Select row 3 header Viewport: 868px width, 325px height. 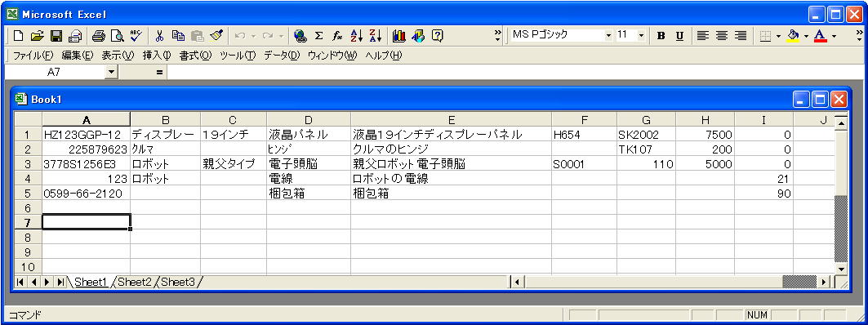tap(27, 164)
